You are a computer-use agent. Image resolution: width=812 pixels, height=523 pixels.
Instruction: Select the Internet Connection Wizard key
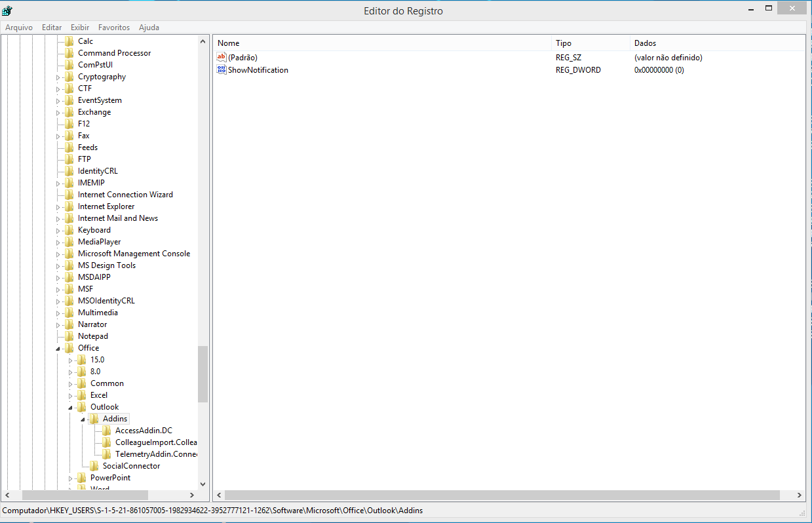pyautogui.click(x=125, y=195)
